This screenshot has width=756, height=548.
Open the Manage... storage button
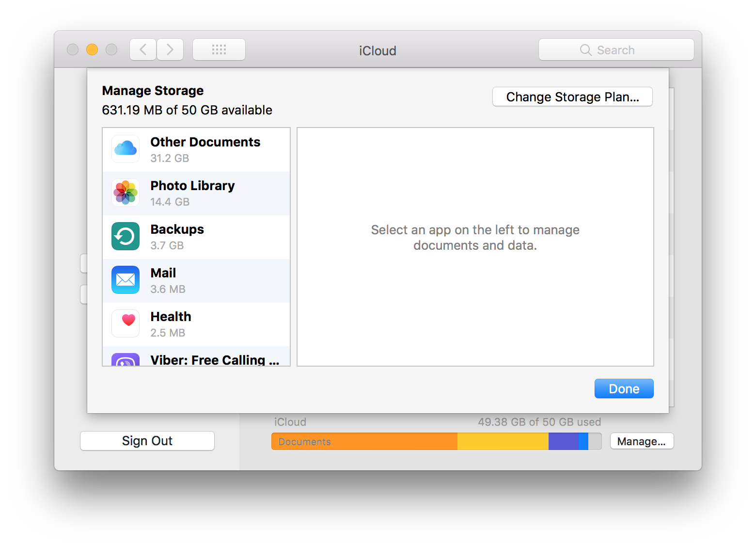pyautogui.click(x=642, y=441)
